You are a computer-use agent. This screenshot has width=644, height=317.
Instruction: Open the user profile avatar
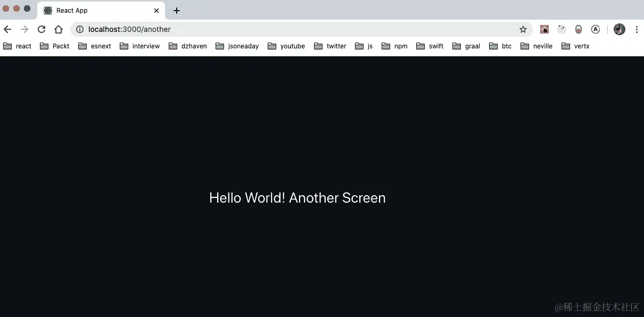620,29
